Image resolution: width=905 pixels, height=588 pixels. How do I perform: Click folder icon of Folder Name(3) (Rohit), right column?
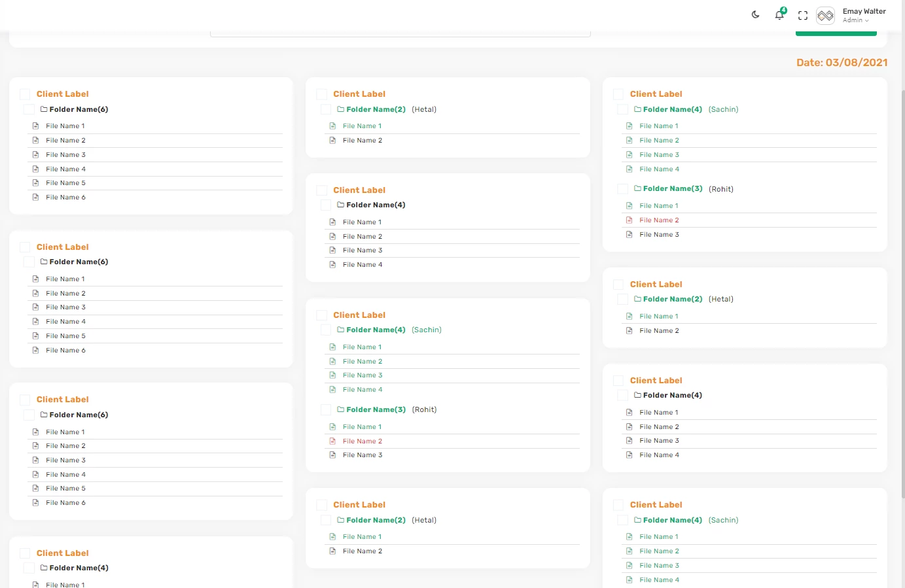pyautogui.click(x=637, y=188)
